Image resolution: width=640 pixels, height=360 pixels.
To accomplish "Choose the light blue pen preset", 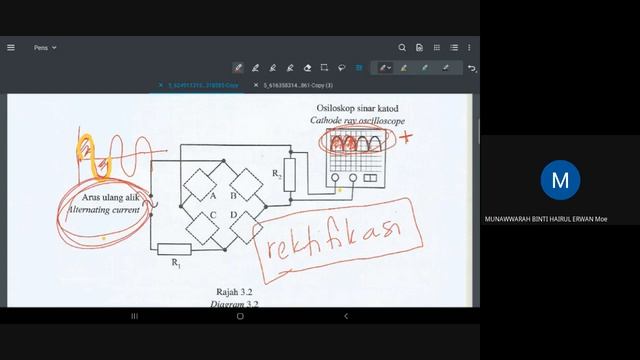I will [425, 68].
